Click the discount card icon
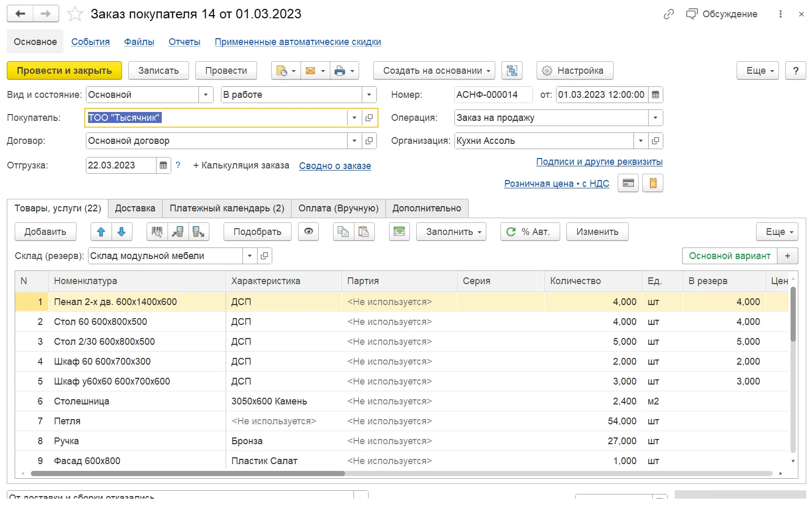Screen dimensions: 812x507 coord(628,183)
